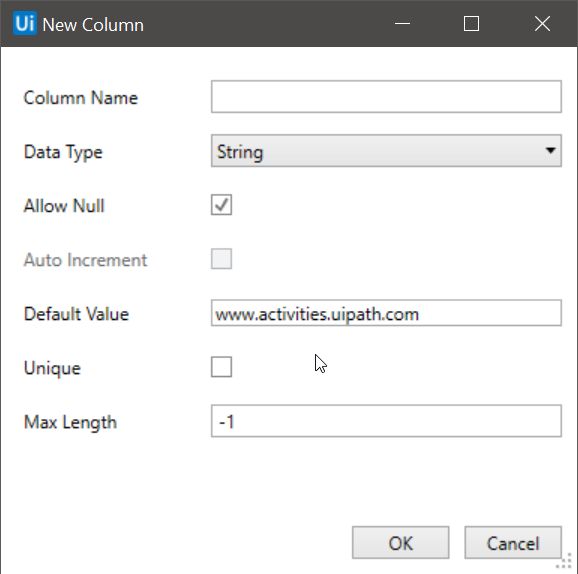Close the New Column dialog with X
Screen dimensions: 578x574
coord(542,24)
